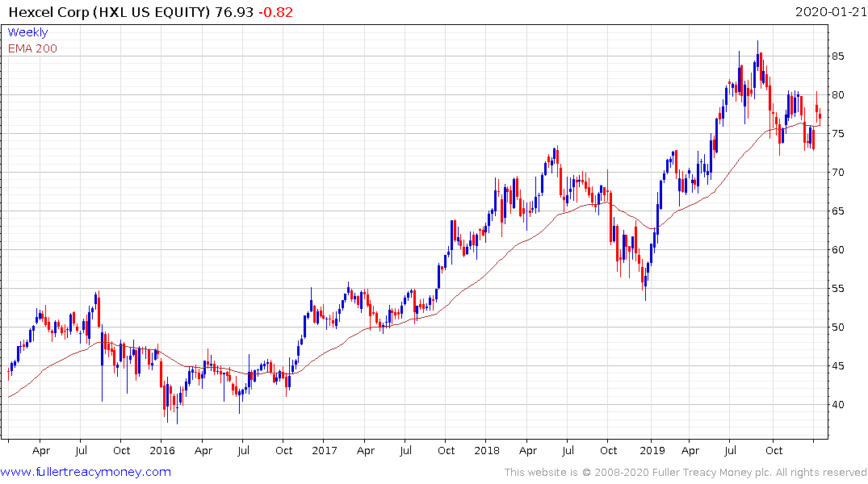Click the 2016 year label on time axis
This screenshot has height=484, width=868.
tap(162, 450)
